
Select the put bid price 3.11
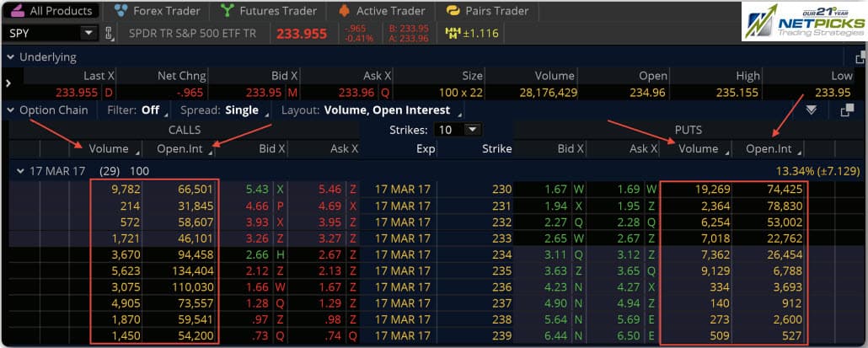pos(555,254)
